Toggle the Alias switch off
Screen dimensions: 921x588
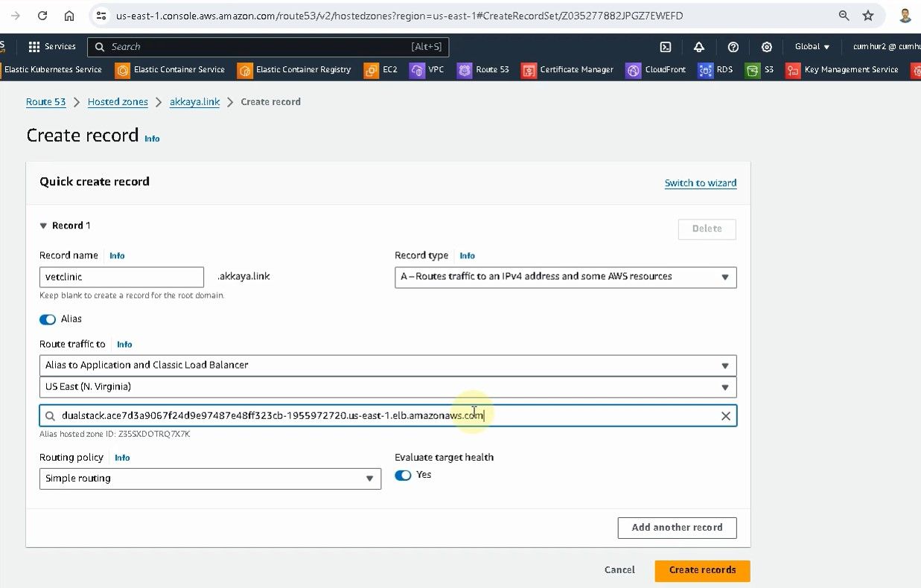tap(48, 319)
